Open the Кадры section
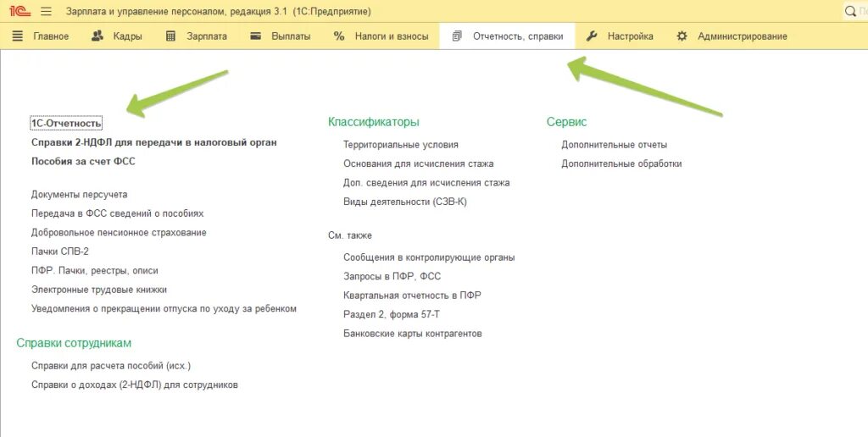Image resolution: width=868 pixels, height=437 pixels. tap(127, 36)
